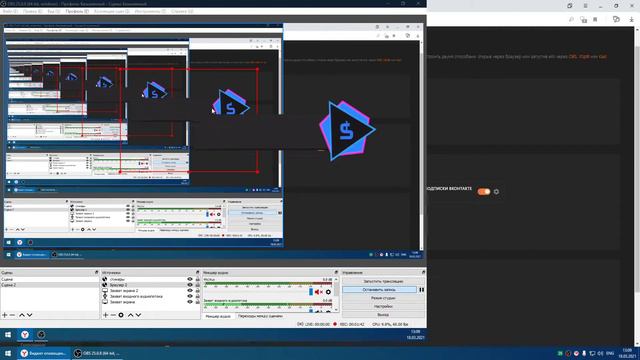The width and height of the screenshot is (640, 360).
Task: Open the Инструменты menu in OBS
Action: point(150,11)
